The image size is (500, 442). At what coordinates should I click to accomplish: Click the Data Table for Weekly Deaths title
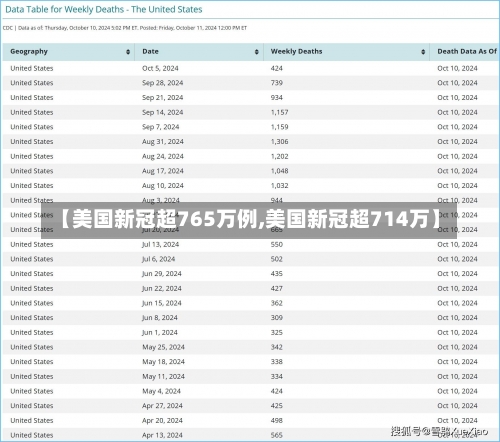click(x=104, y=9)
